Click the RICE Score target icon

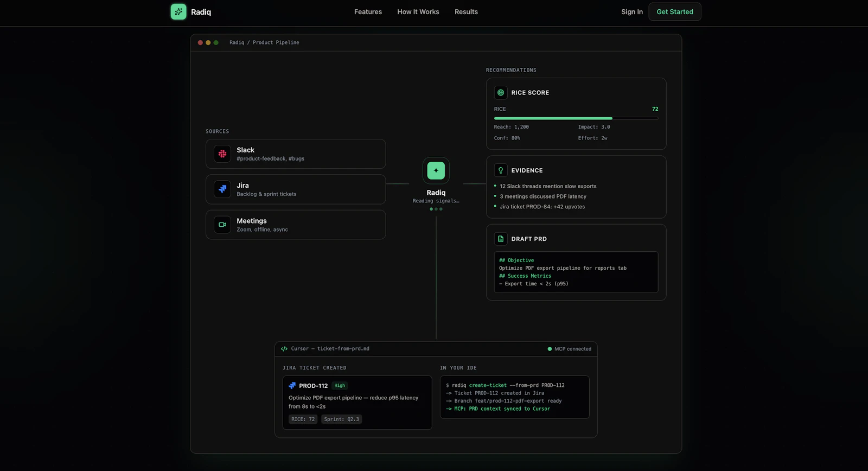tap(501, 93)
